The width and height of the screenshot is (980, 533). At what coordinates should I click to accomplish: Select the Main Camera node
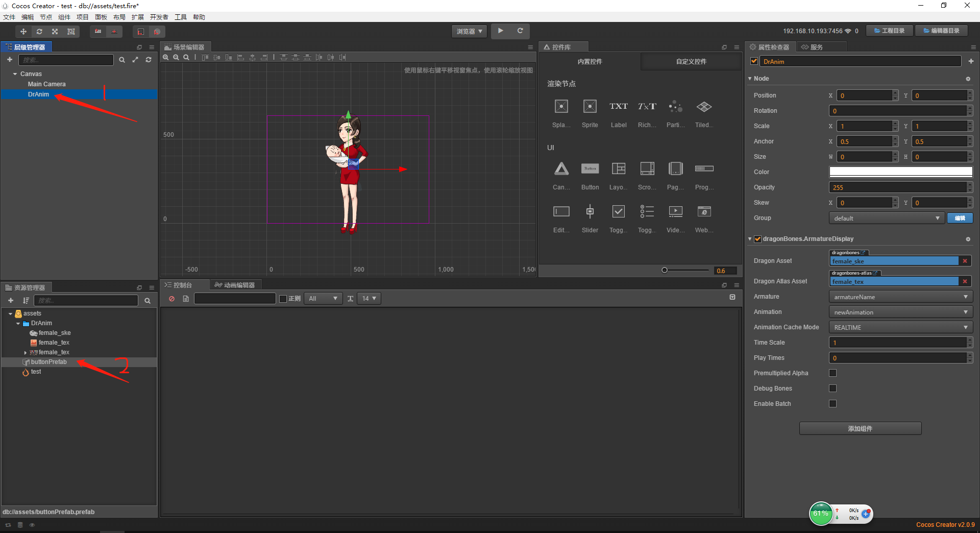(46, 84)
